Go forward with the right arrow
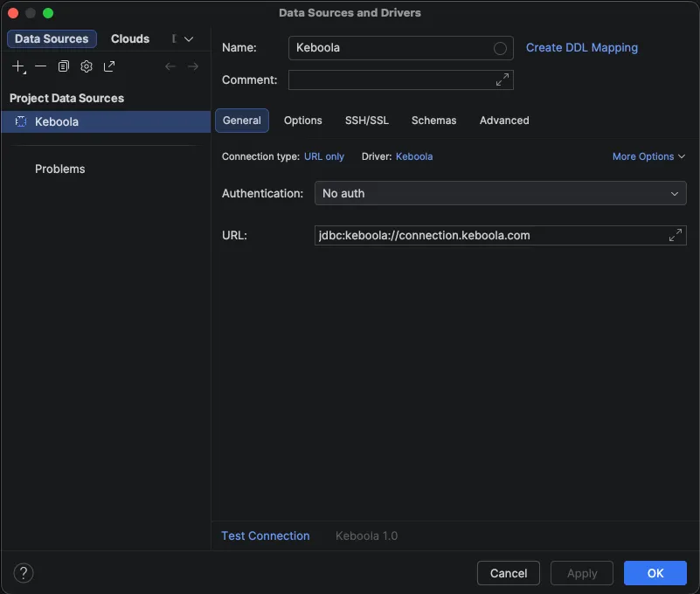 [193, 66]
